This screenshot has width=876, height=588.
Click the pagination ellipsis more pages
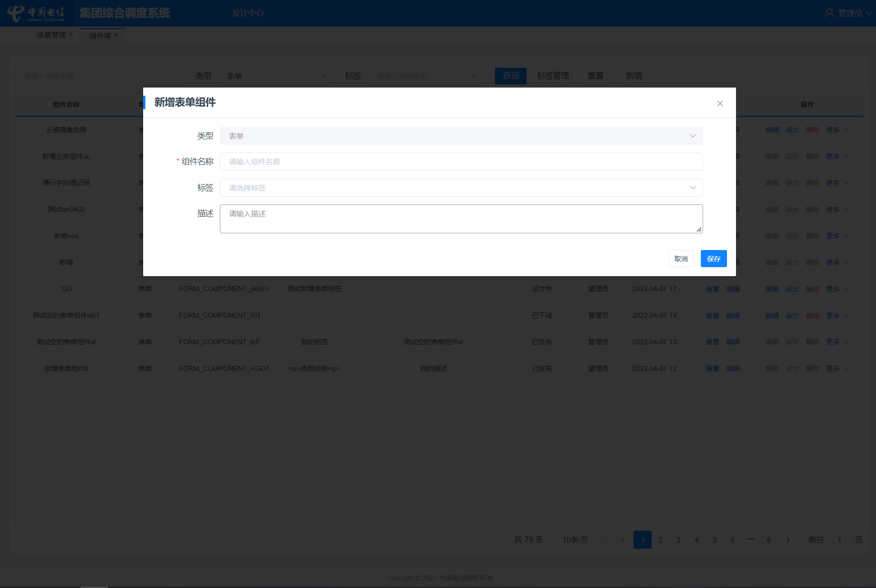click(750, 539)
